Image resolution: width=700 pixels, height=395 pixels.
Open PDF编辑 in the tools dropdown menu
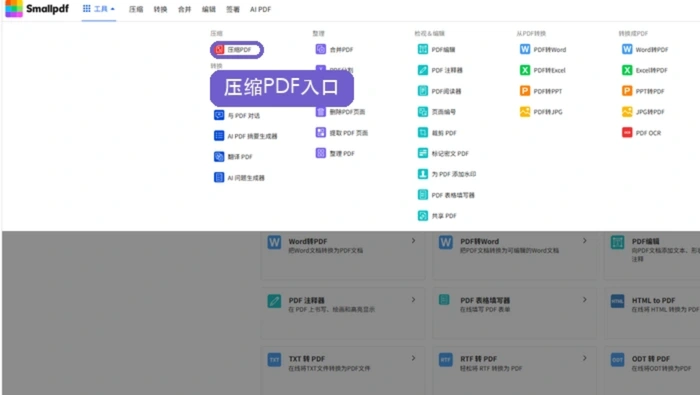436,49
